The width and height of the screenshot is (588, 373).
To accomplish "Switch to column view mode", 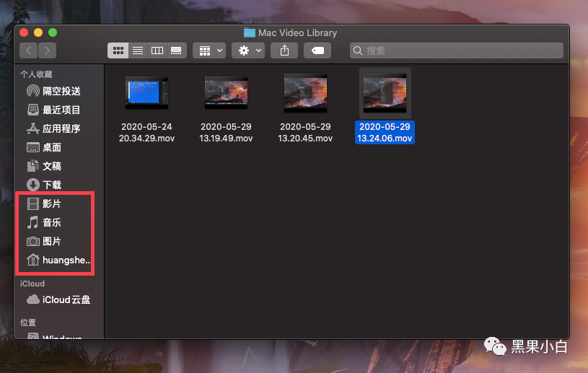I will click(157, 51).
